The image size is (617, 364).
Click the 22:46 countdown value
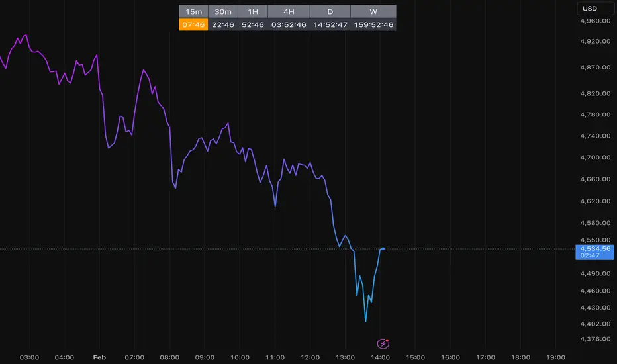(223, 25)
